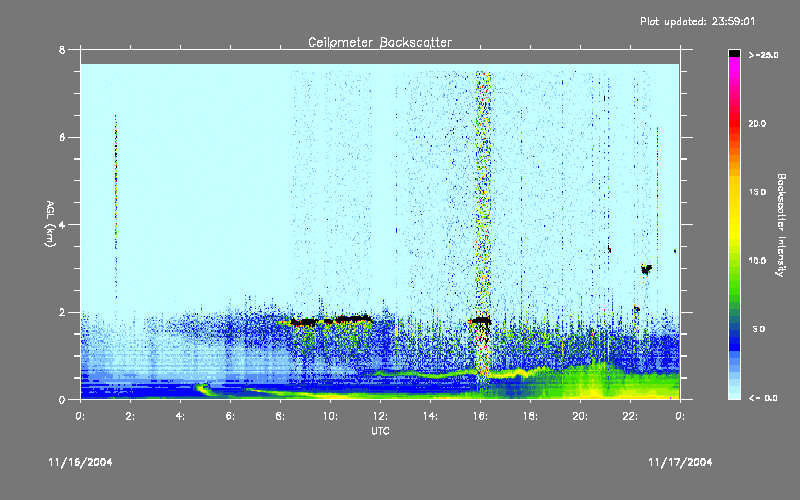The width and height of the screenshot is (800, 500).
Task: Click the black cloud layer near 10 UTC
Action: (x=332, y=320)
